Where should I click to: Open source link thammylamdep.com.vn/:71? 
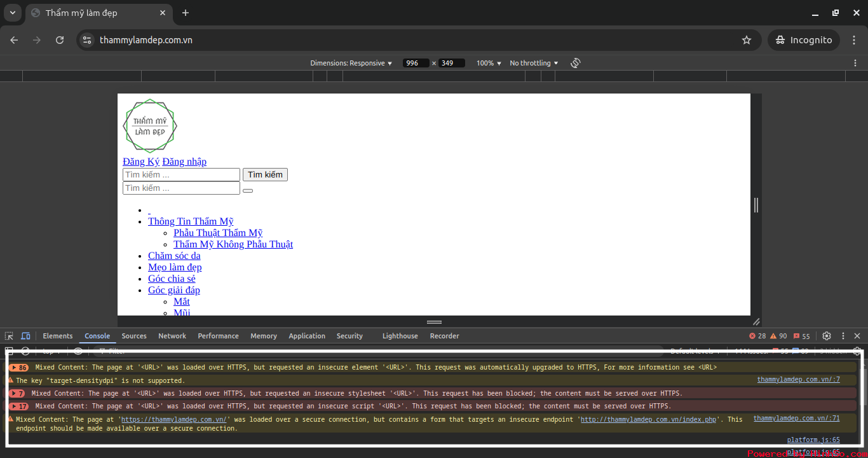click(796, 419)
